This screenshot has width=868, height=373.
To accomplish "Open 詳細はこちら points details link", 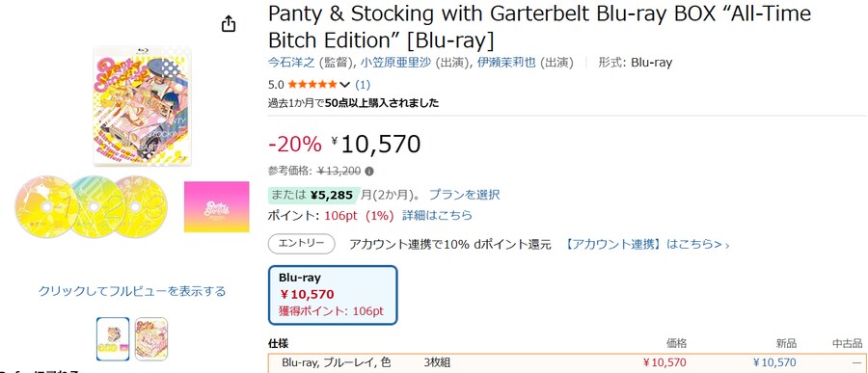I will (437, 215).
